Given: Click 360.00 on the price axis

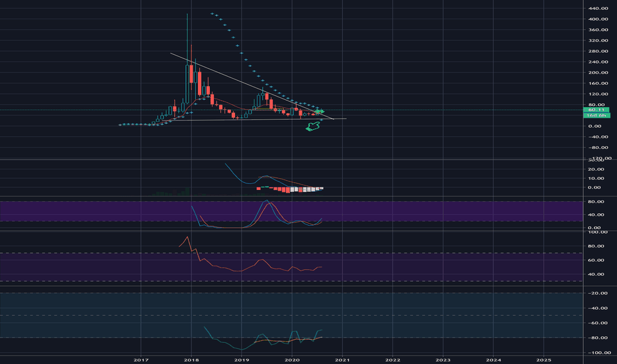Looking at the screenshot, I should [x=598, y=30].
